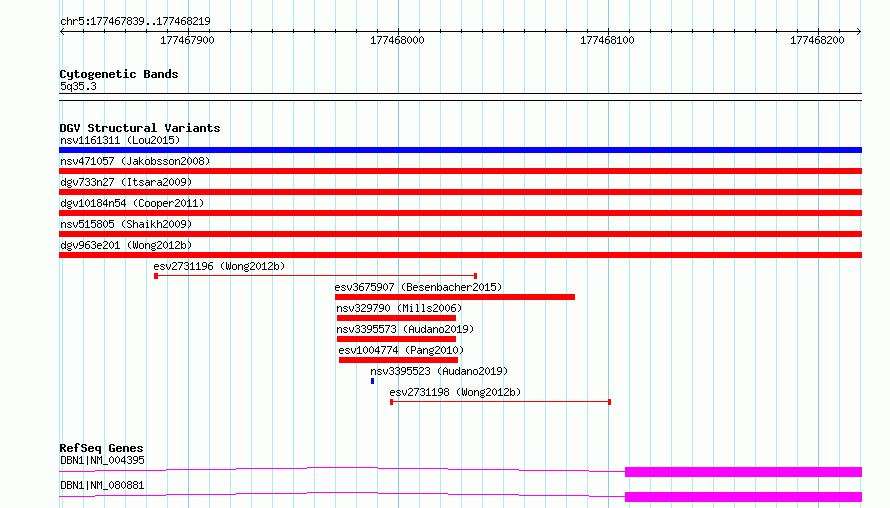Click the nsv1161311 (Lou2015) label
This screenshot has height=508, width=890.
click(120, 140)
